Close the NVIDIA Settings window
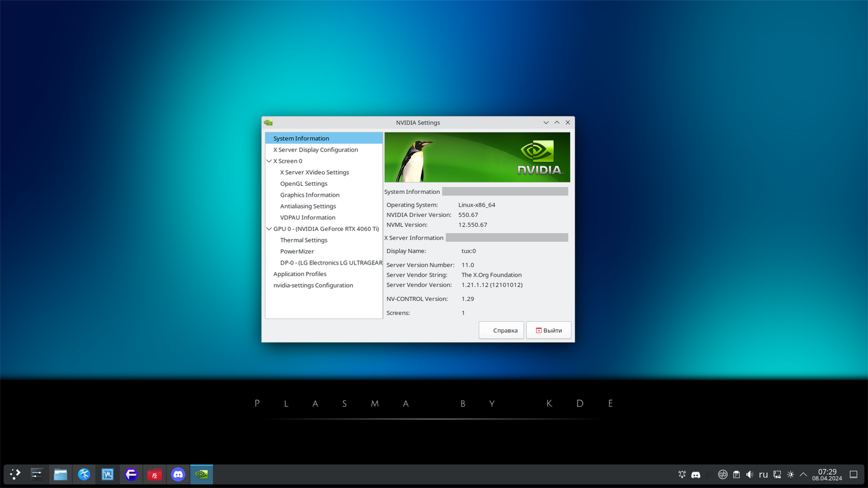Screen dimensions: 868x488 pos(568,123)
